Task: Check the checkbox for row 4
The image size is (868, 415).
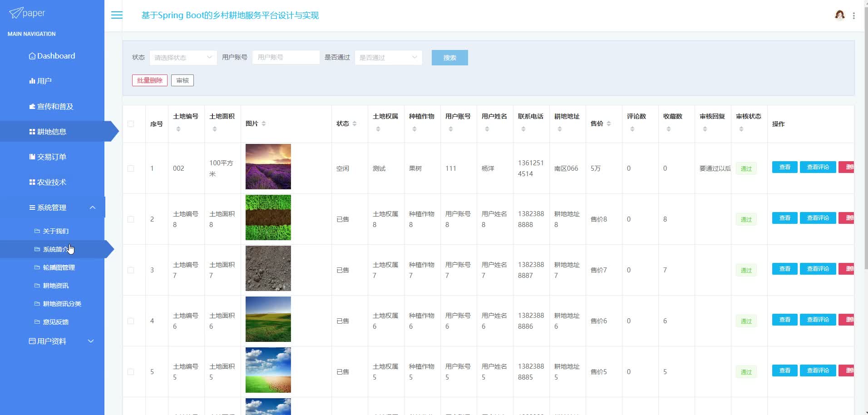Action: 131,321
